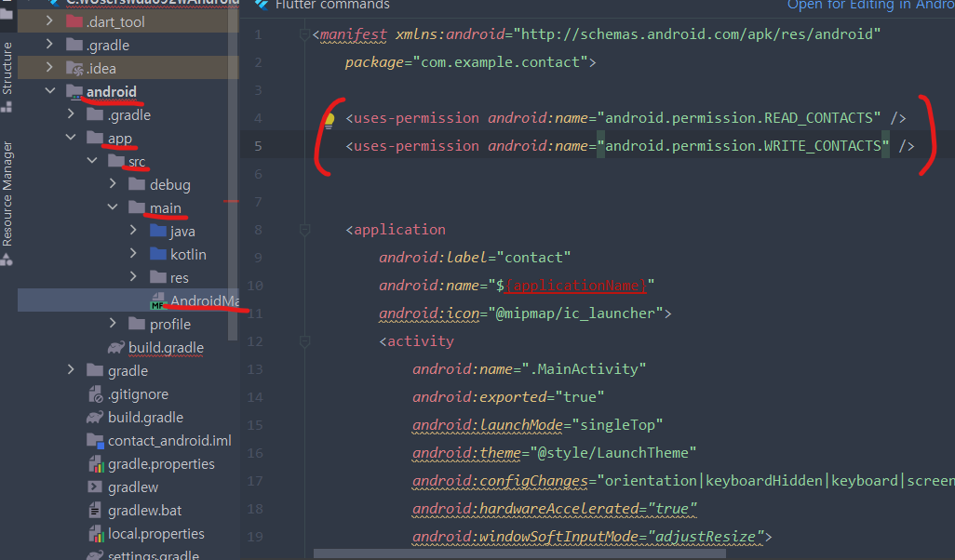Select local.properties file

pos(156,533)
